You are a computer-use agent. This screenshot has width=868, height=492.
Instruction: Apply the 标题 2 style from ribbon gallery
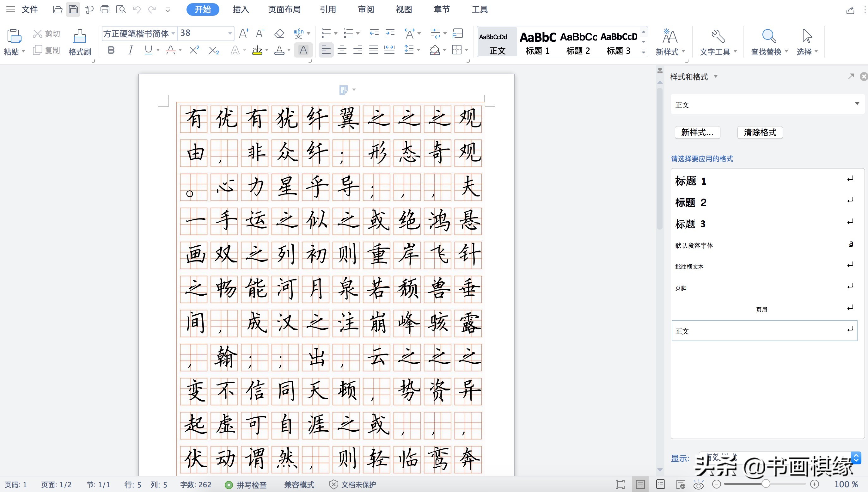coord(578,42)
